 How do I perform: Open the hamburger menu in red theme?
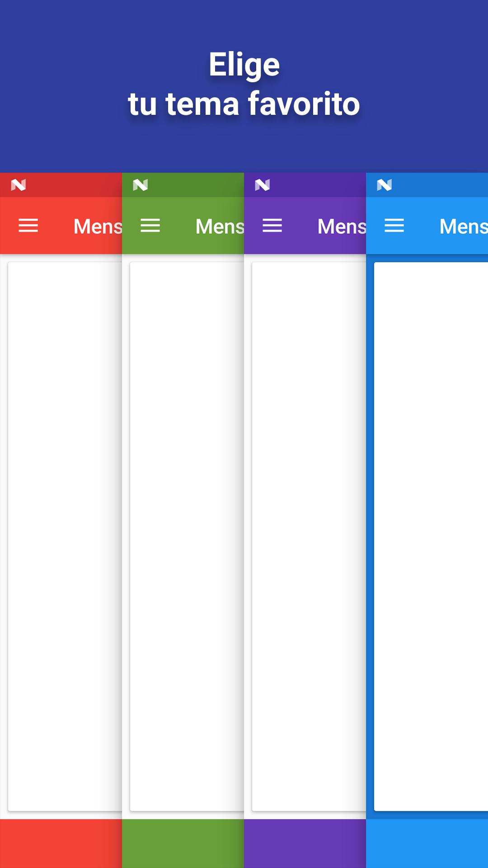28,225
